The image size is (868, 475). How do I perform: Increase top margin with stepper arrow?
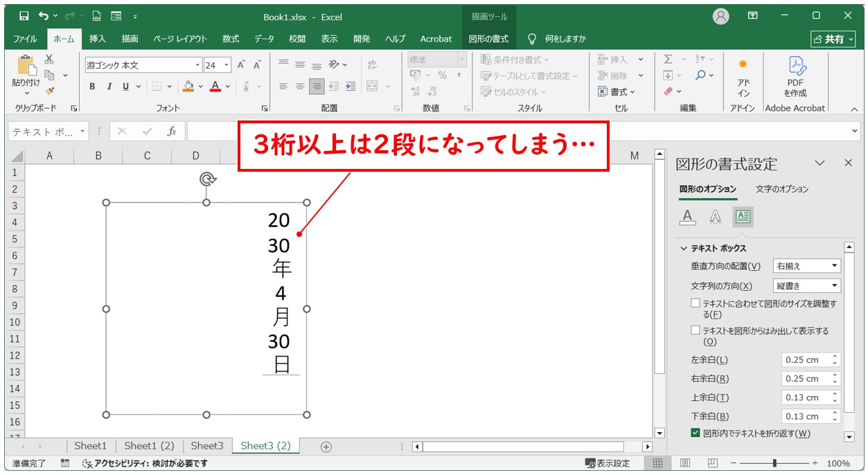pyautogui.click(x=835, y=395)
